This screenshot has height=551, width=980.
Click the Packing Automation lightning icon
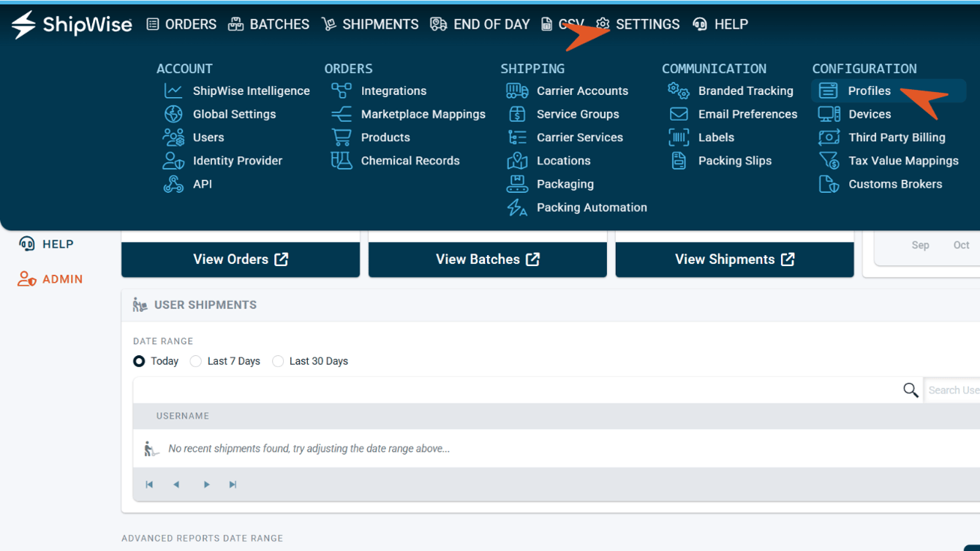[517, 208]
